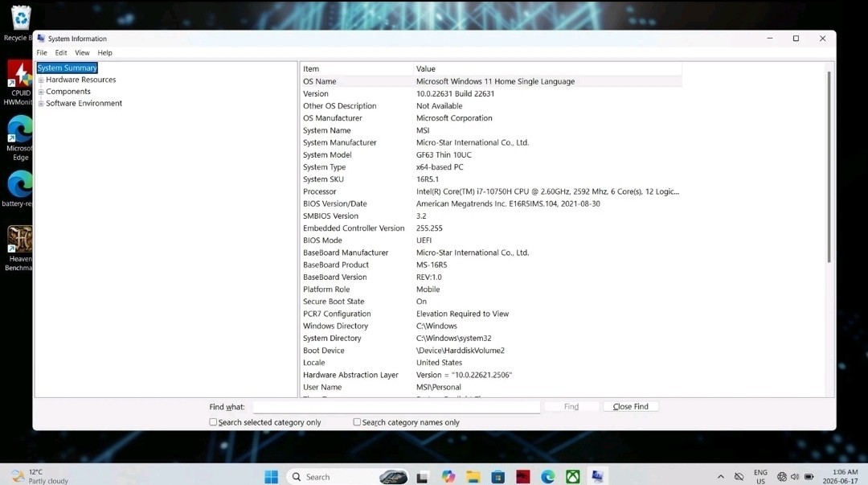Select System Summary in the tree
This screenshot has height=485, width=868.
(x=67, y=68)
